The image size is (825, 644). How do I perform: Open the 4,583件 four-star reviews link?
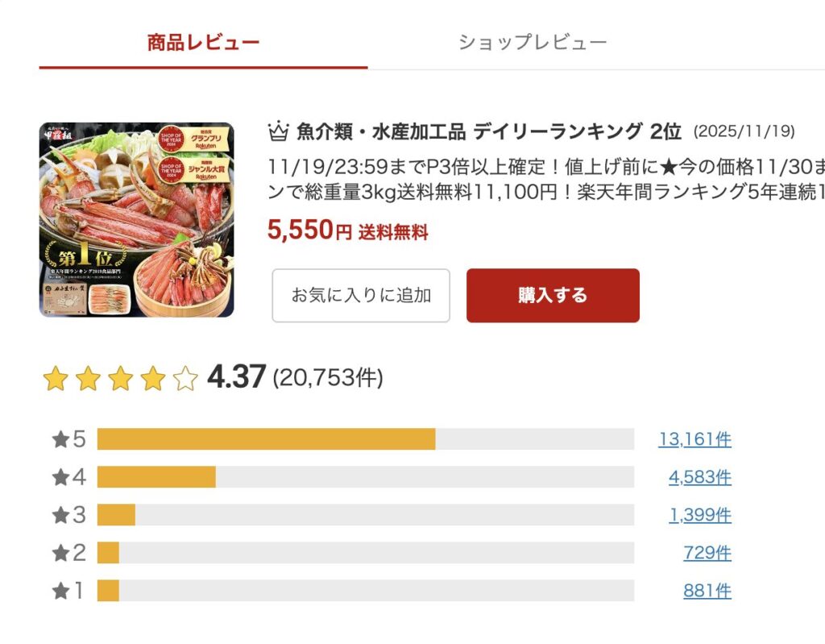(x=699, y=477)
